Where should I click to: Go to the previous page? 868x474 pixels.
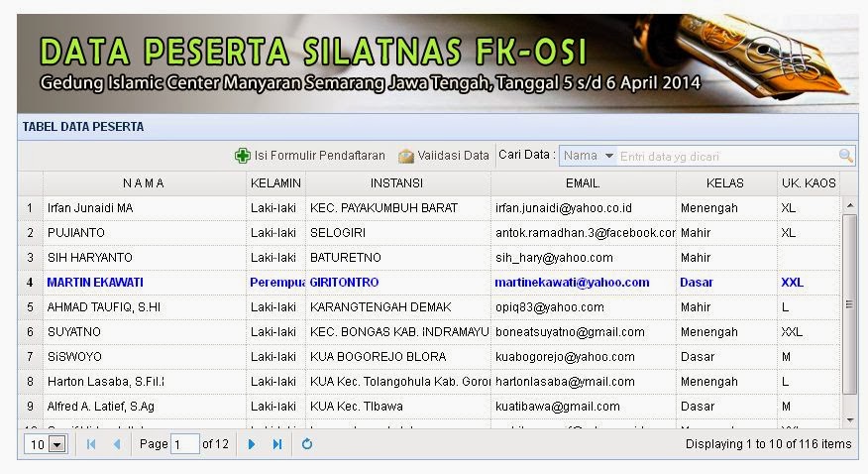point(117,444)
